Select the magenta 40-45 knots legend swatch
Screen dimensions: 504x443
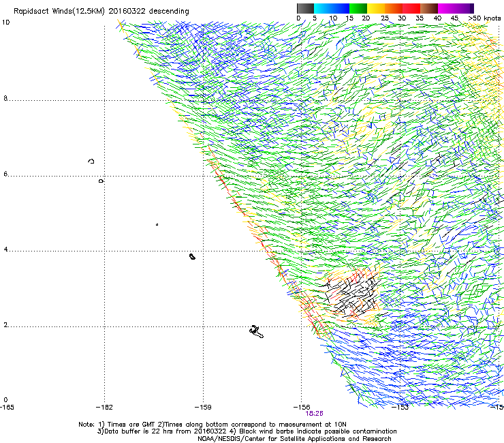click(447, 8)
